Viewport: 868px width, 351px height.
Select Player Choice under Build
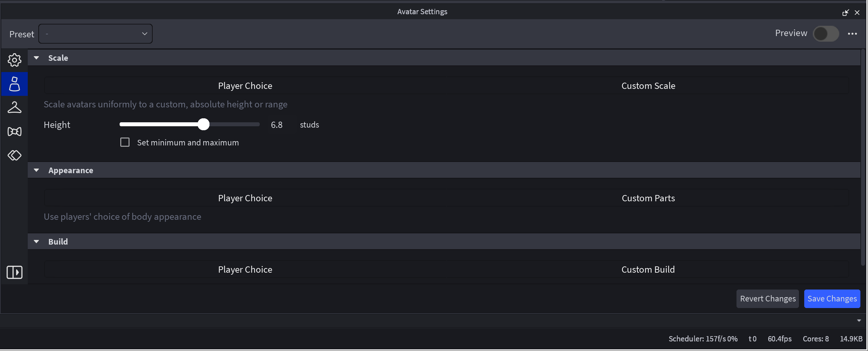click(x=245, y=269)
